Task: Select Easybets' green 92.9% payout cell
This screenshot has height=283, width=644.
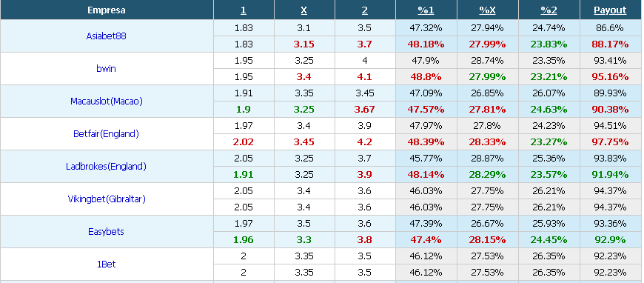Action: coord(611,240)
